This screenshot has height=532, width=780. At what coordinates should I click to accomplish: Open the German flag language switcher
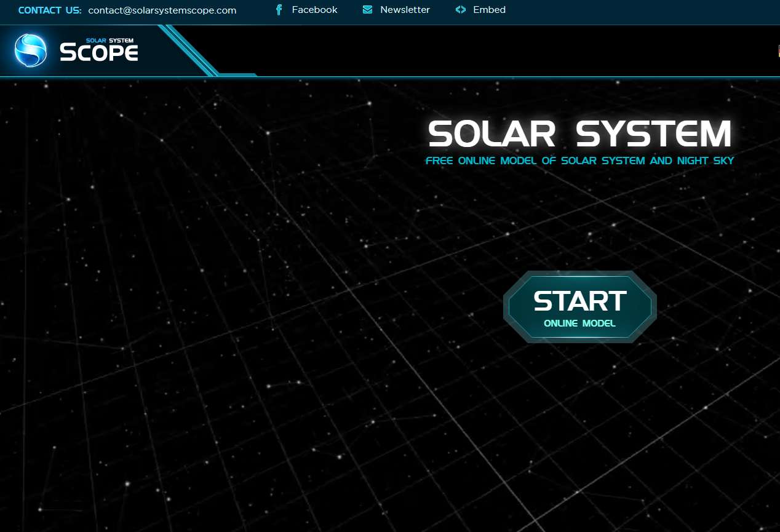[x=779, y=51]
